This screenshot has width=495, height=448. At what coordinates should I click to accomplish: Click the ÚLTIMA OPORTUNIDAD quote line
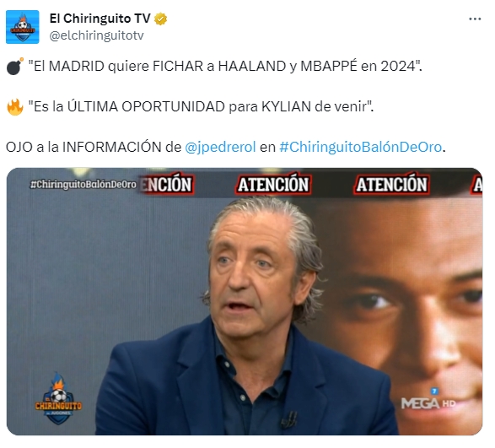[x=201, y=107]
